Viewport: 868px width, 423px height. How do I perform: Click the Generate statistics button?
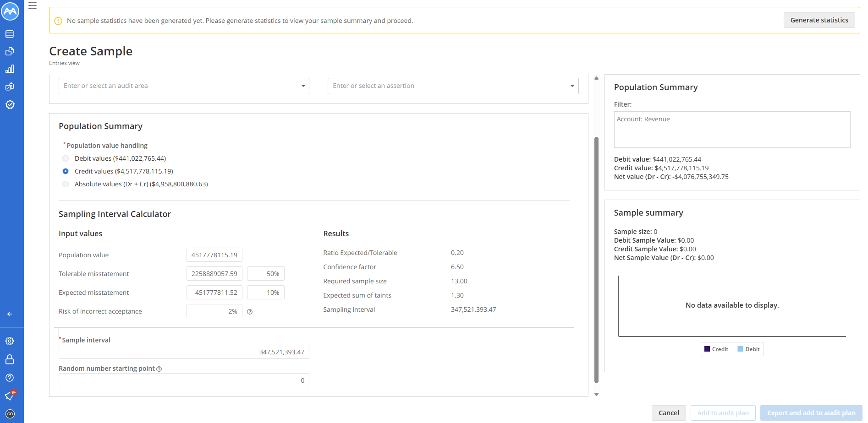click(x=819, y=20)
